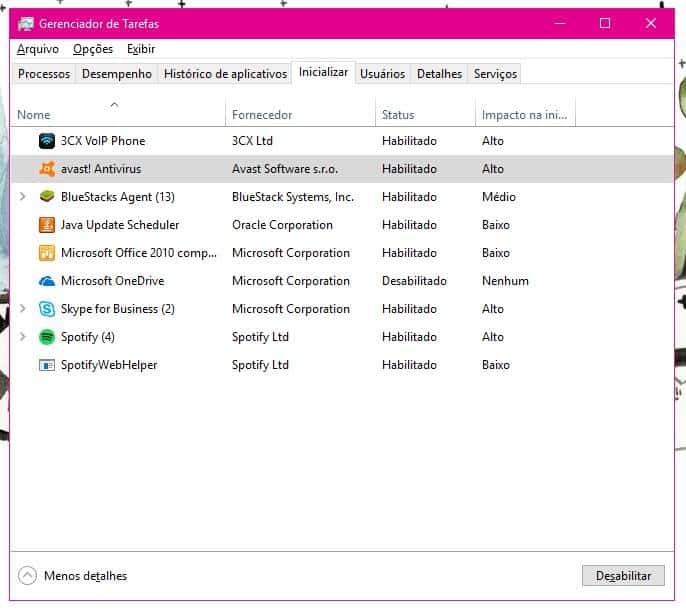Image resolution: width=686 pixels, height=610 pixels.
Task: Click Microsoft Corporation supplier in OneDrive row
Action: coord(291,281)
